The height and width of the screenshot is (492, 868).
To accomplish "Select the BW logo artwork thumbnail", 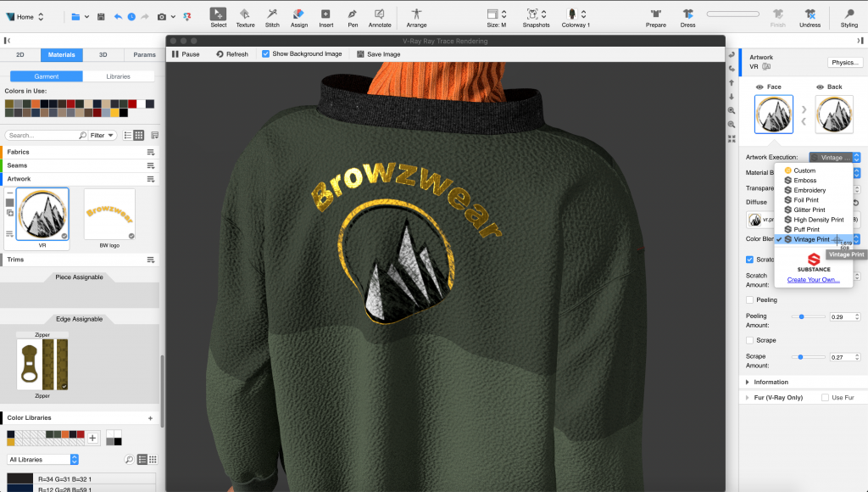I will point(109,214).
